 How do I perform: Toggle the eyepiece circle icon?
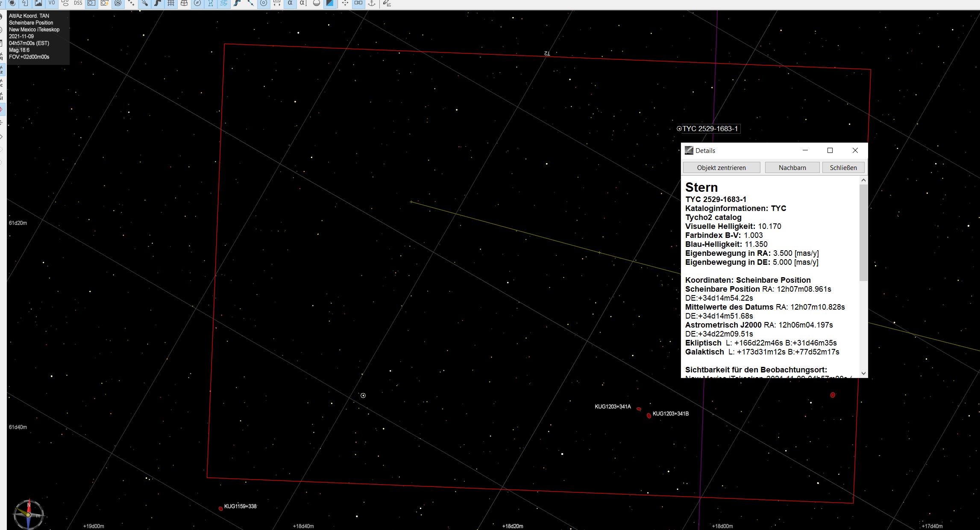(264, 3)
